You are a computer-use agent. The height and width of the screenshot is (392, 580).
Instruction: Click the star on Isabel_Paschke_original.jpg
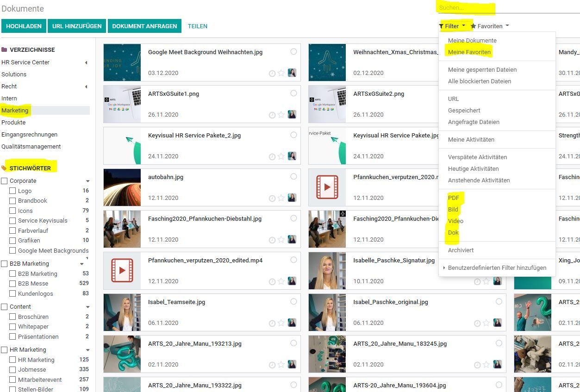click(486, 323)
